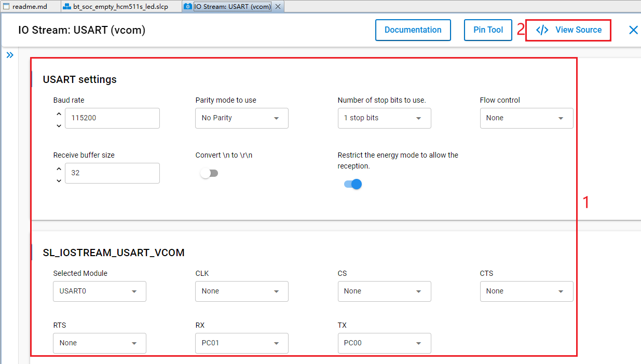The image size is (641, 364).
Task: Decrease receive buffer size with down arrow
Action: (x=59, y=180)
